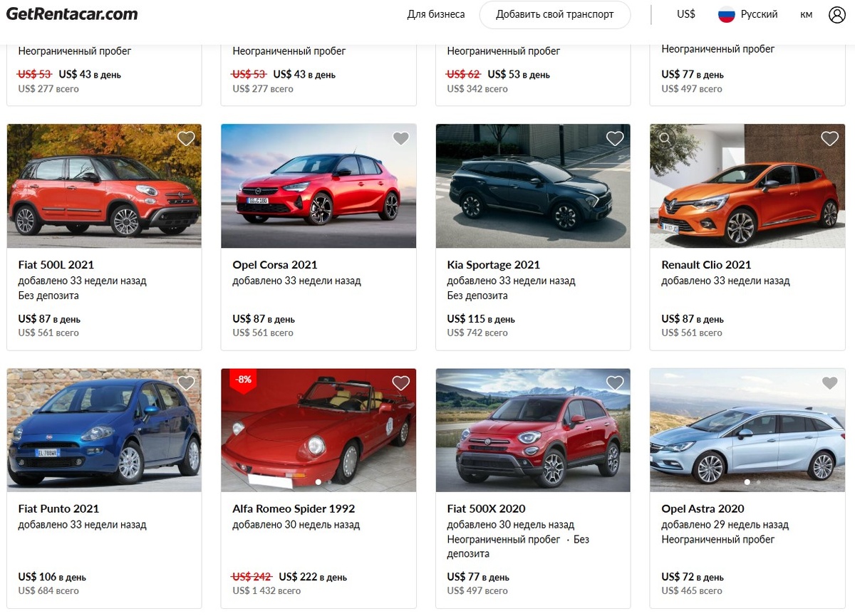Click the GetRentacar.com logo

(71, 13)
